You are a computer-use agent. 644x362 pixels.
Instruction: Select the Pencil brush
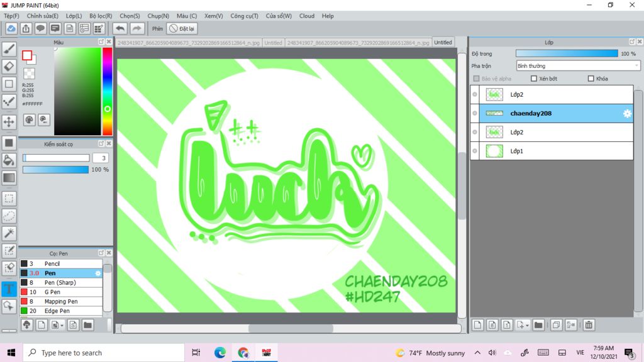pyautogui.click(x=61, y=263)
